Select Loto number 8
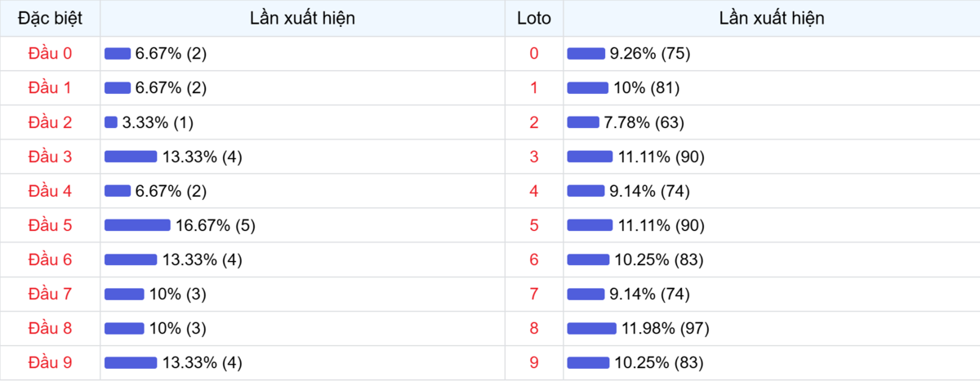Screen dimensions: 980x381 click(534, 328)
